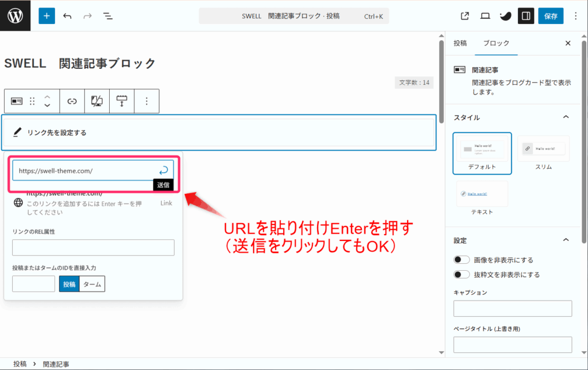
Task: Click リンク先を設定する placeholder
Action: (57, 133)
